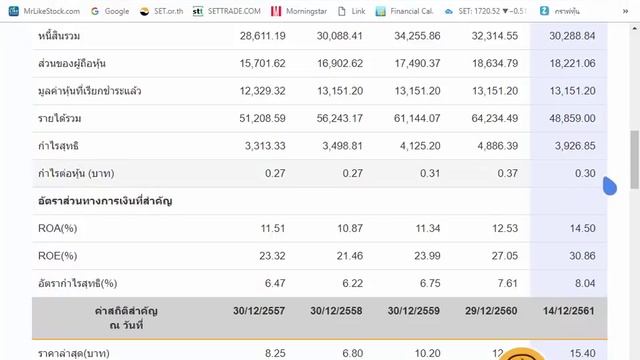This screenshot has height=360, width=640.
Task: Click the Link page icon
Action: (x=342, y=11)
